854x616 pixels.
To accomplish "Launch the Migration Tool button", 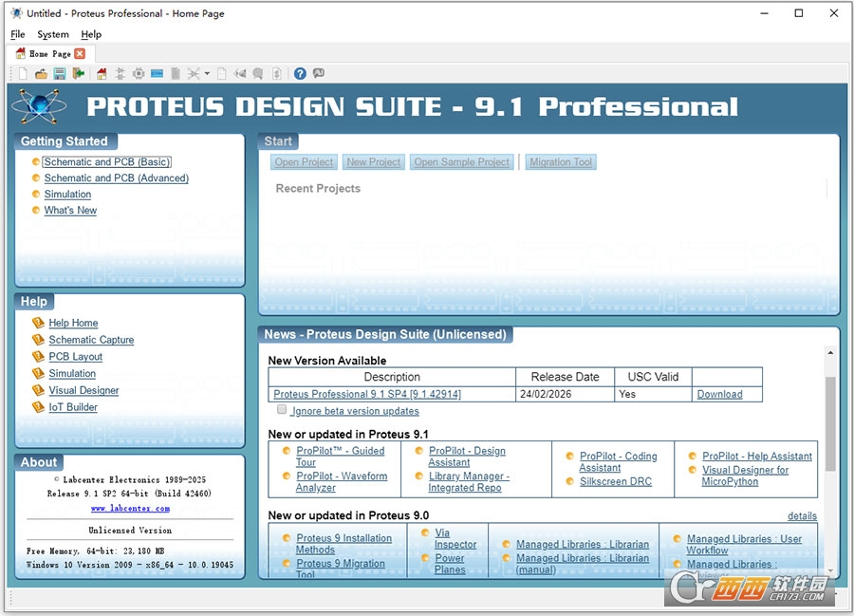I will 561,161.
